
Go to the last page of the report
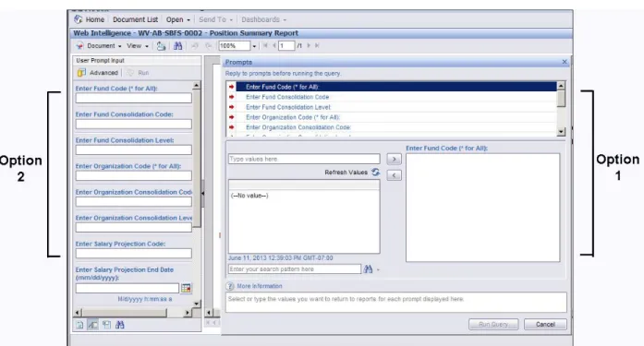coord(317,45)
